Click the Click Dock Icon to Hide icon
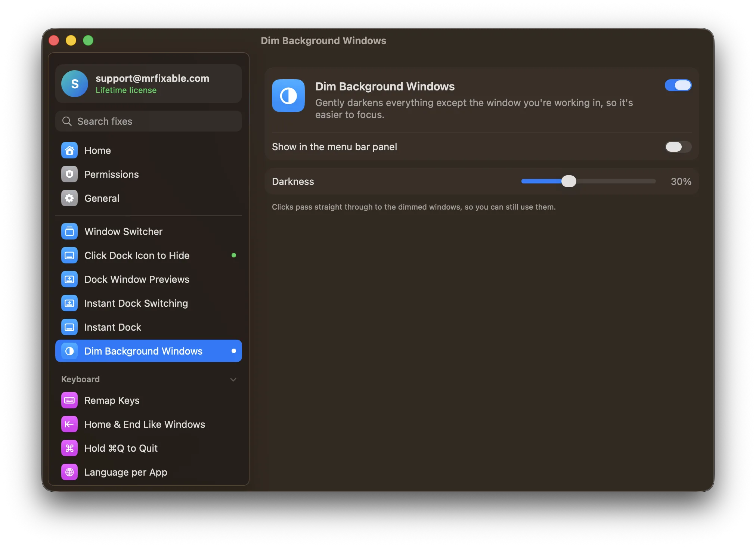Screen dimensions: 756x547 pos(69,256)
